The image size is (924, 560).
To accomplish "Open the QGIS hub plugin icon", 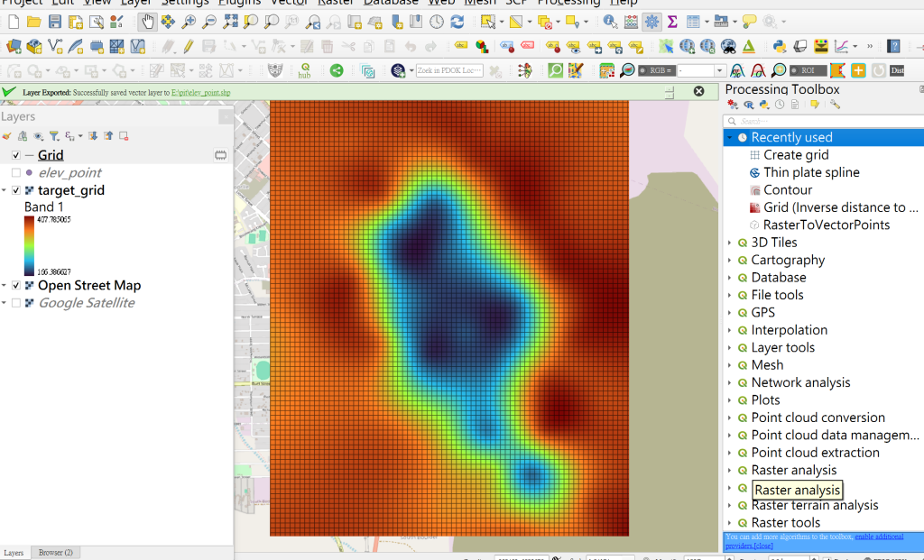I will tap(305, 70).
